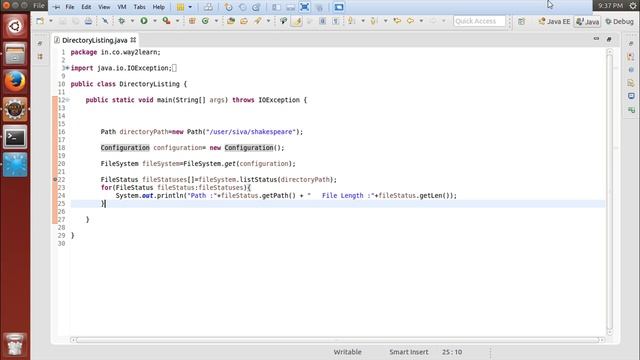Open the New Java Class dropdown arrow
640x360 pixels.
[216, 21]
